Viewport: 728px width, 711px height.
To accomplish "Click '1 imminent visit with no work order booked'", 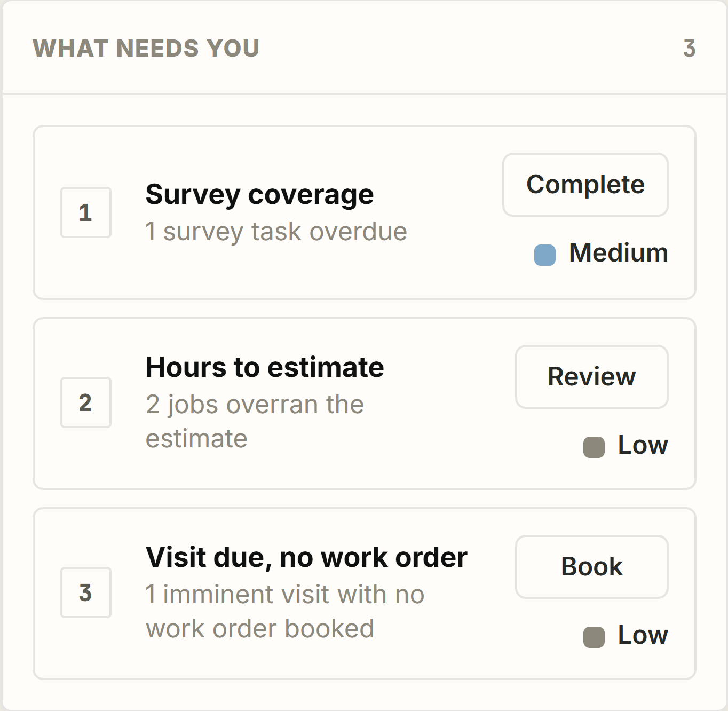I will tap(285, 612).
